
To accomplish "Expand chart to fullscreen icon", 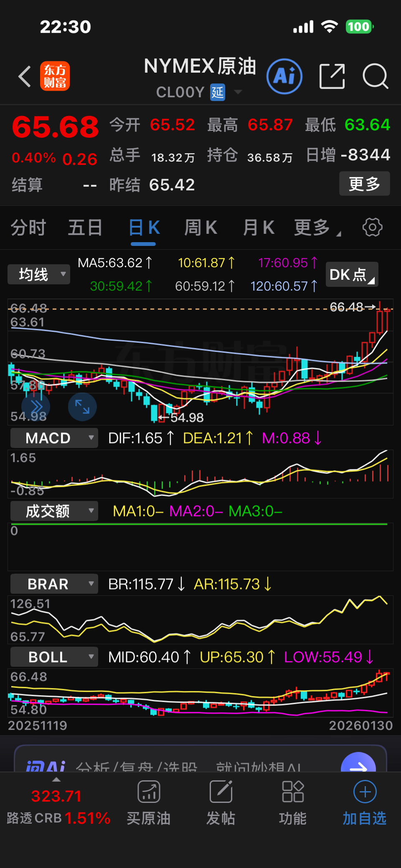I will 82,407.
